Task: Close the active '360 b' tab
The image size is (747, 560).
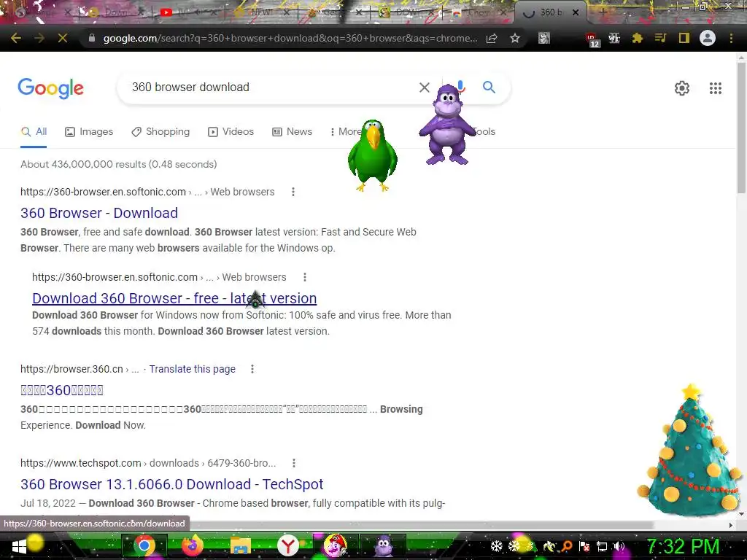Action: click(576, 13)
